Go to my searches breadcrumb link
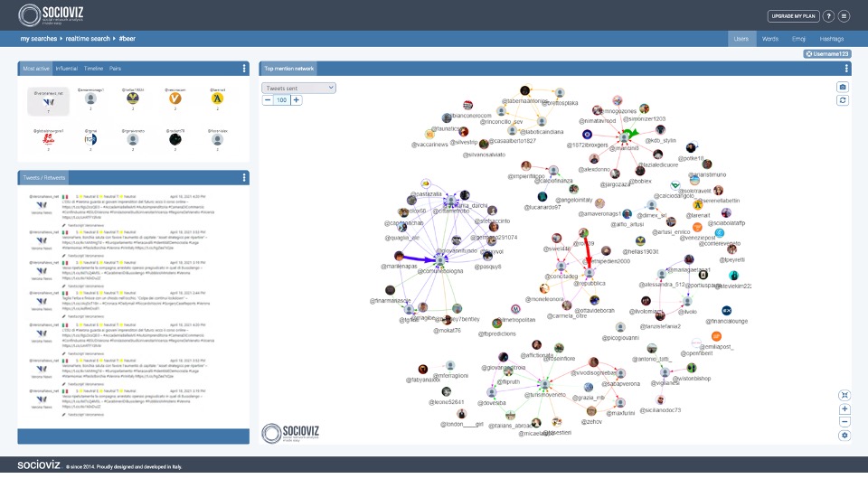 point(40,40)
